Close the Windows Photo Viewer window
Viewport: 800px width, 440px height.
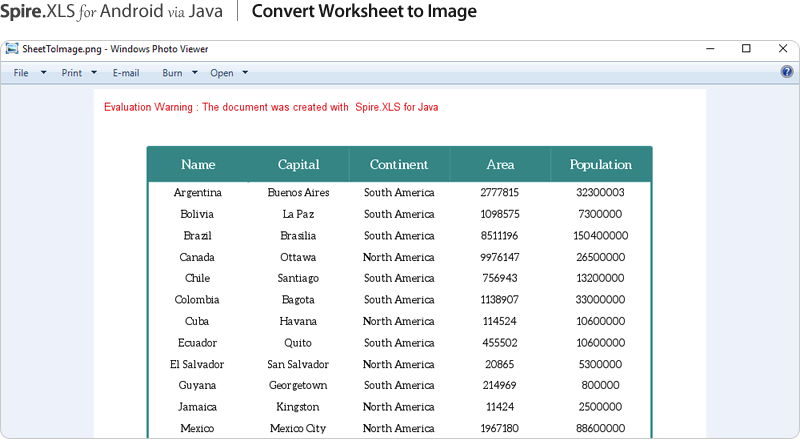click(x=782, y=48)
